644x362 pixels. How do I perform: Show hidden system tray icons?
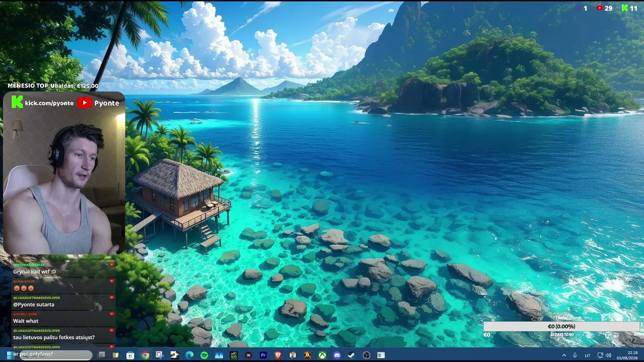pos(563,355)
